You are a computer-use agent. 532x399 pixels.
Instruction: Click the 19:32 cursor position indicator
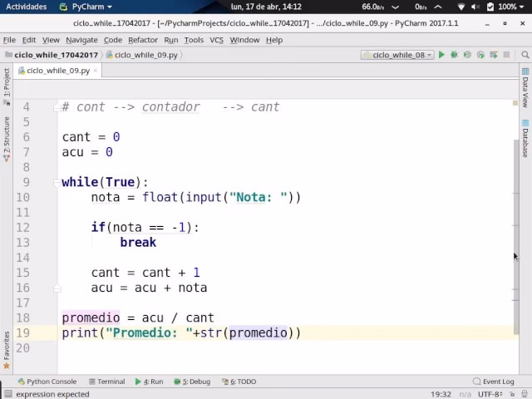click(441, 394)
